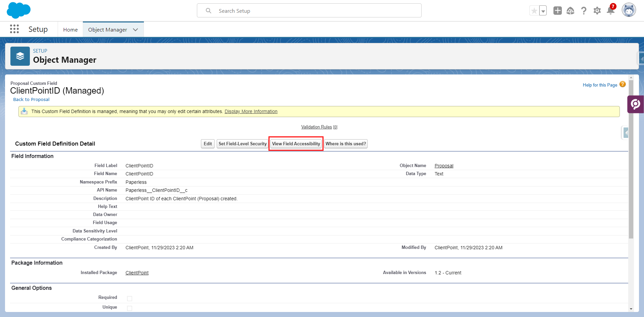Expand the favorites list dropdown arrow
The height and width of the screenshot is (317, 644).
[x=543, y=11]
